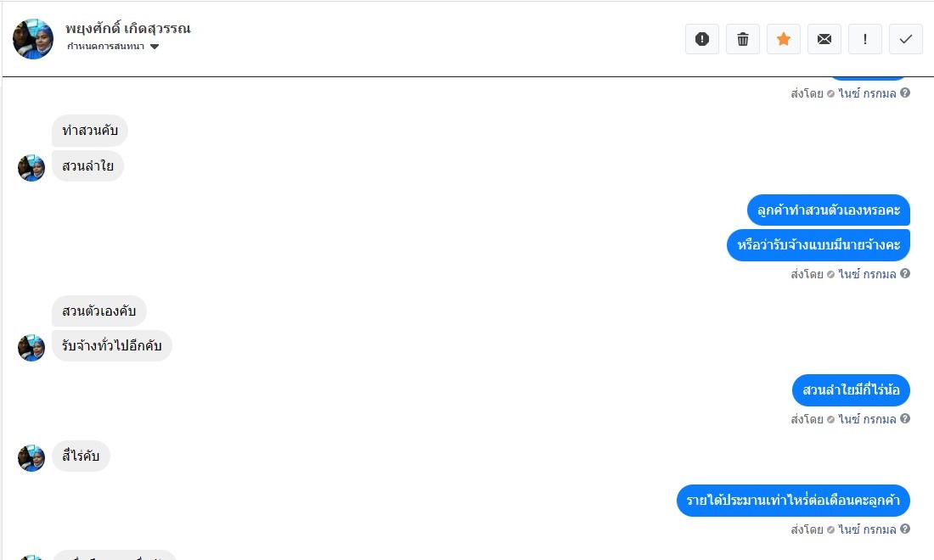Click sender name ไนซ์ กรกมล below รายได้ประมาณเท่าไหร่ต่อเดือนคะลูกค้า
This screenshot has width=934, height=560.
pyautogui.click(x=867, y=529)
